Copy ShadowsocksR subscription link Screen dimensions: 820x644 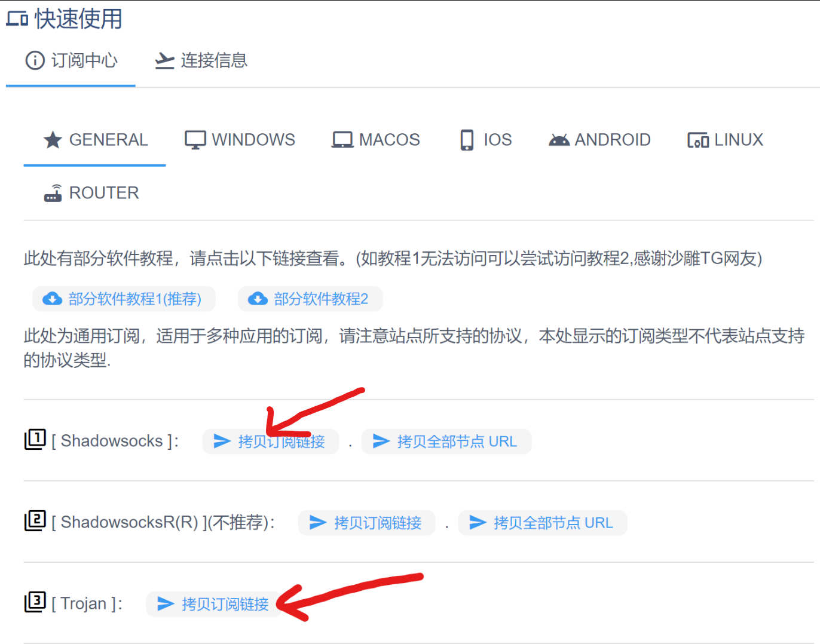(x=366, y=523)
